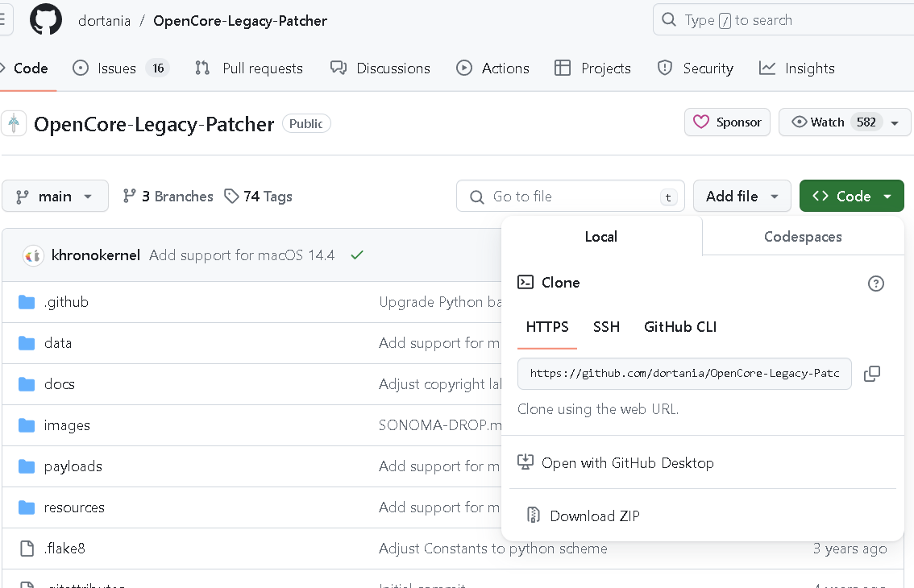Click khronokernel's commit author avatar

tap(33, 255)
